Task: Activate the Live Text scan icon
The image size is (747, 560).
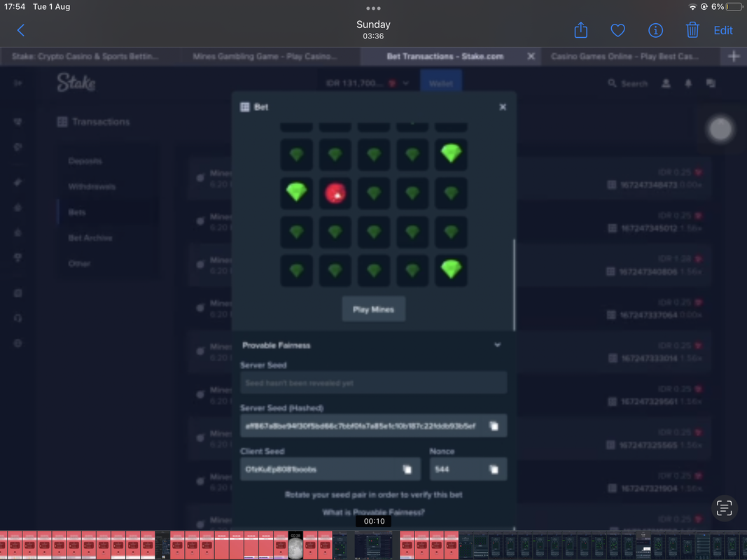Action: point(724,508)
